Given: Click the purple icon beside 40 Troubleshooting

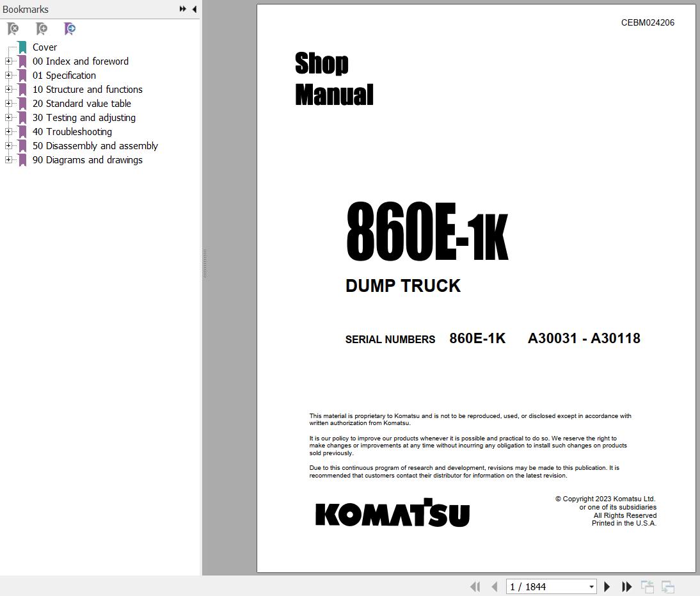Looking at the screenshot, I should pyautogui.click(x=22, y=131).
